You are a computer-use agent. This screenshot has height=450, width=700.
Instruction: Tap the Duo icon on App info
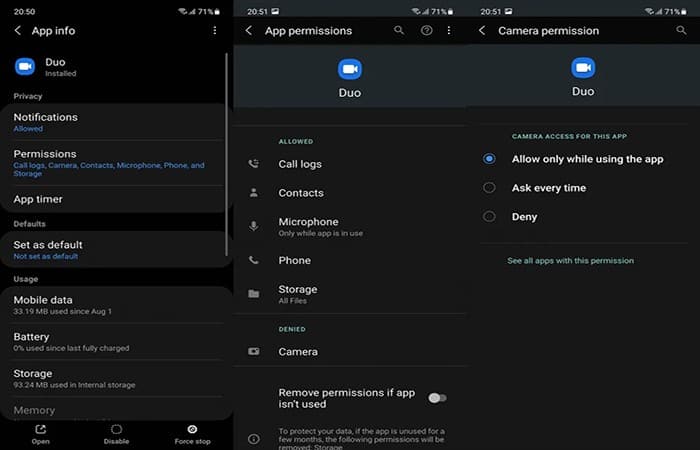[x=25, y=67]
